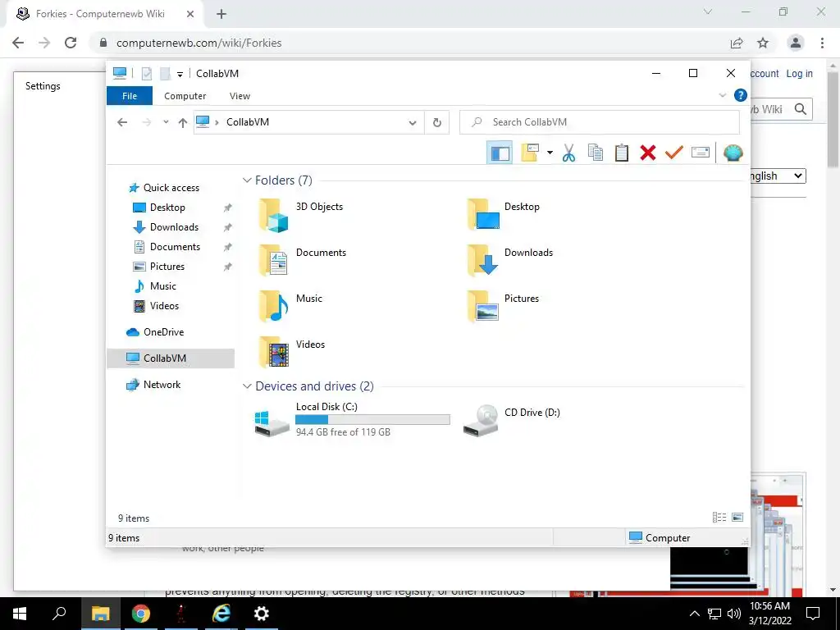Screen dimensions: 840x630
Task: Click the Search CollabVM input field
Action: 600,122
